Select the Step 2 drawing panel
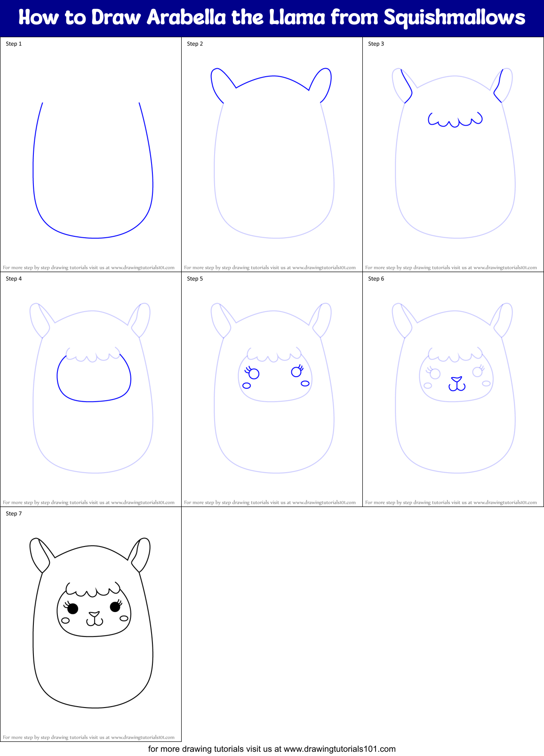Viewport: 544px width, 756px height. coord(272,154)
